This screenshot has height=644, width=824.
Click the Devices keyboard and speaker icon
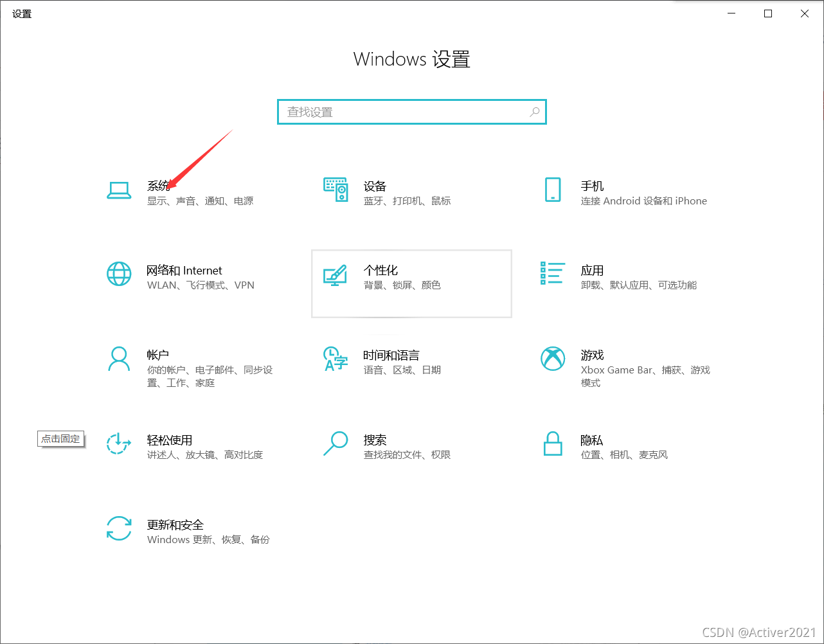pos(336,190)
